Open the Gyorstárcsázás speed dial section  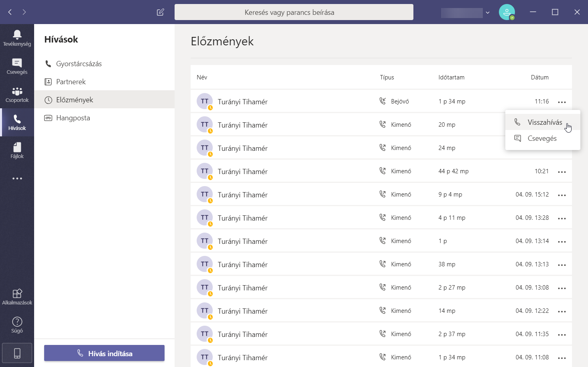(79, 64)
